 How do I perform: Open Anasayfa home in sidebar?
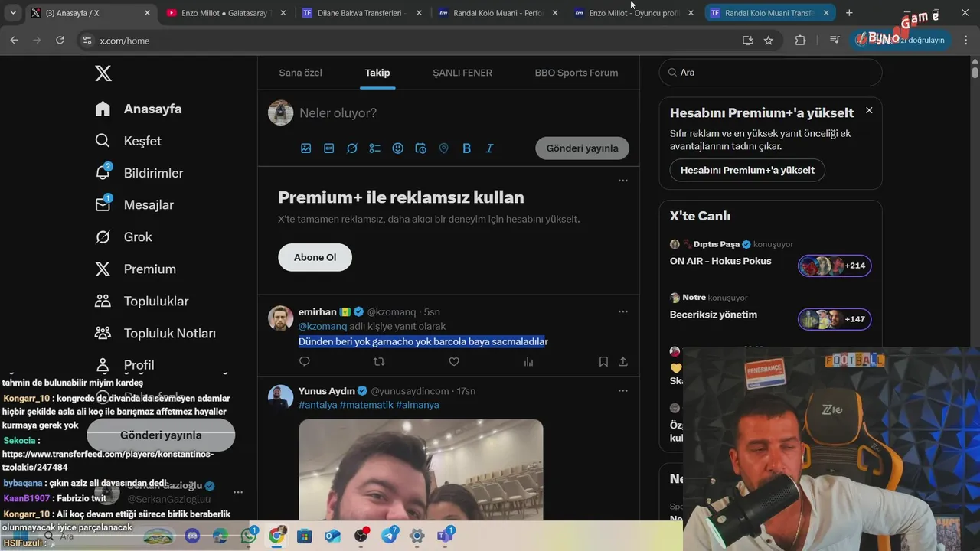(x=139, y=109)
